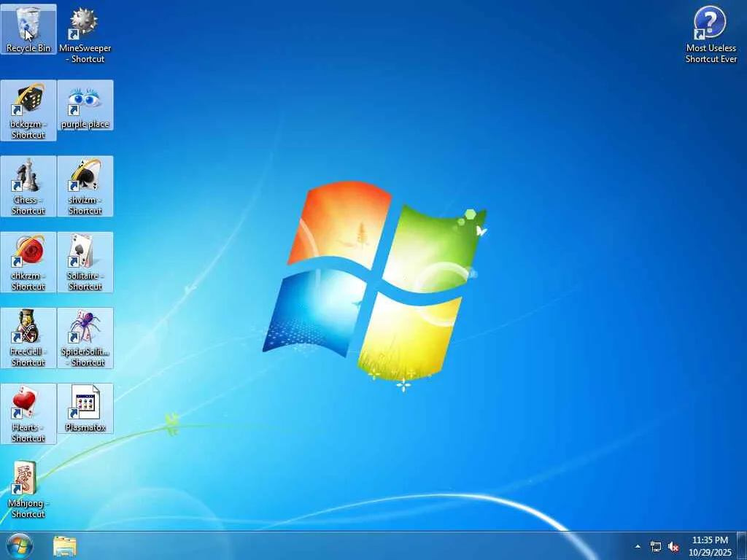
Task: Open the Windows Start menu orb
Action: coord(20,545)
